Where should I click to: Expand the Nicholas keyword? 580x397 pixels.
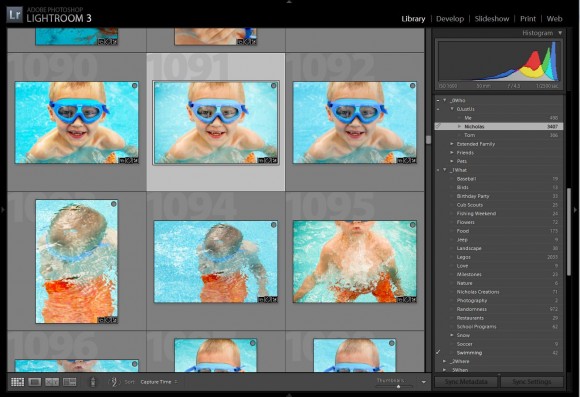click(x=459, y=126)
